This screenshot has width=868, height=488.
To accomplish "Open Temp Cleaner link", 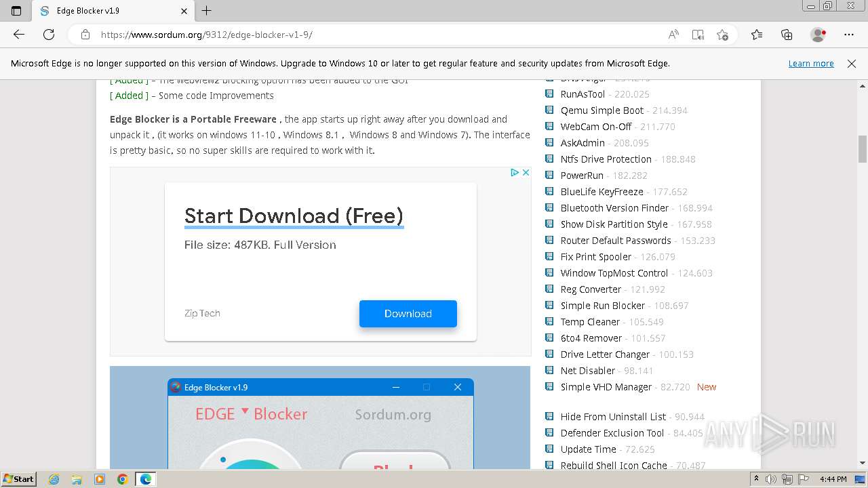I will 590,322.
